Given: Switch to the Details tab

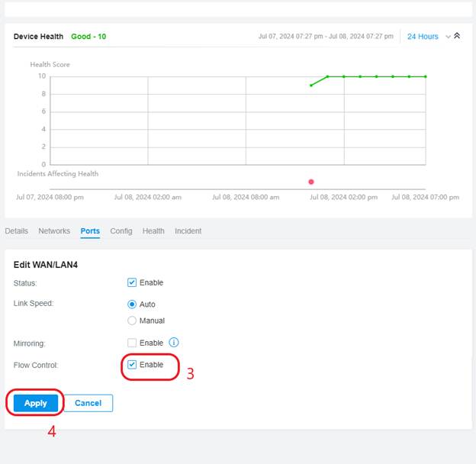Looking at the screenshot, I should pos(16,231).
